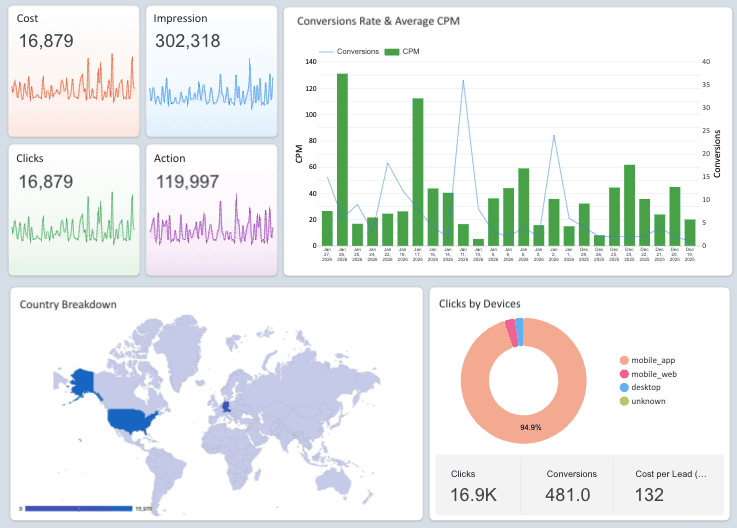This screenshot has width=737, height=528.
Task: Select Alaska on the world map
Action: [81, 382]
